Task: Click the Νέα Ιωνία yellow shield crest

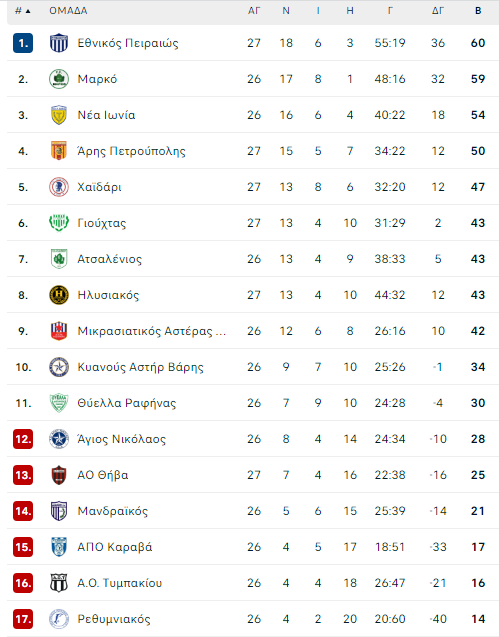Action: (x=59, y=115)
